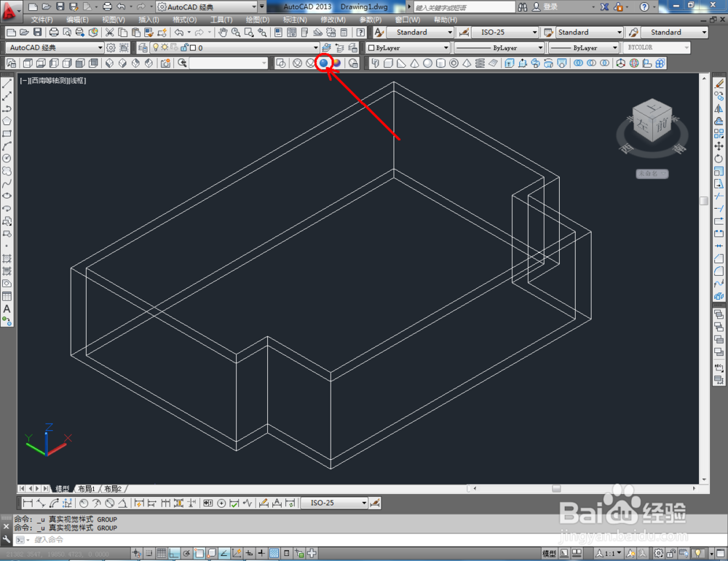Select the Cylinder solid tool
Screen dimensions: 728x561
(440, 63)
